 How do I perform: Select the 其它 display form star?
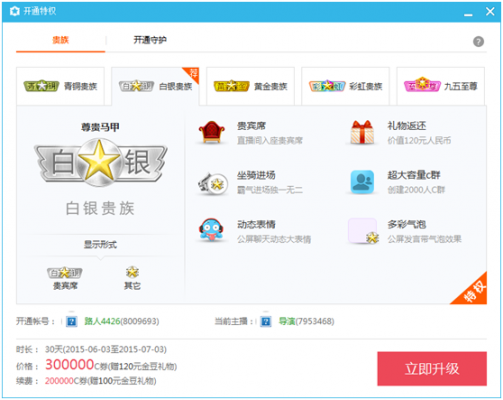pyautogui.click(x=132, y=272)
